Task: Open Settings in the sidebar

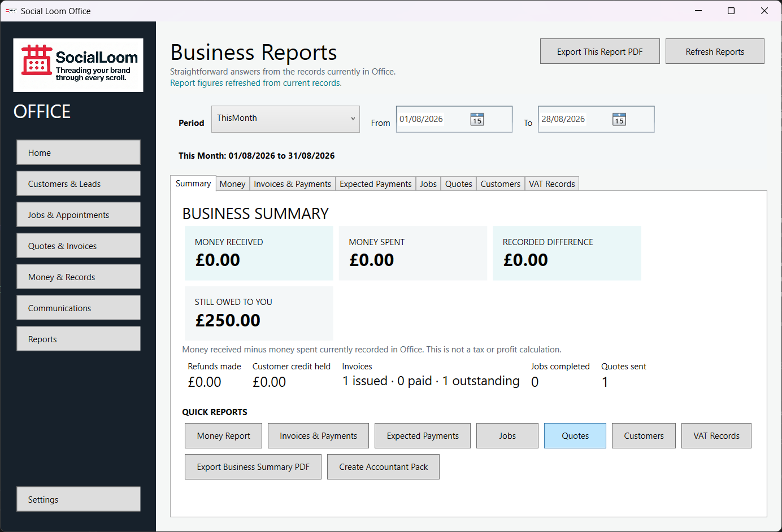Action: point(79,499)
